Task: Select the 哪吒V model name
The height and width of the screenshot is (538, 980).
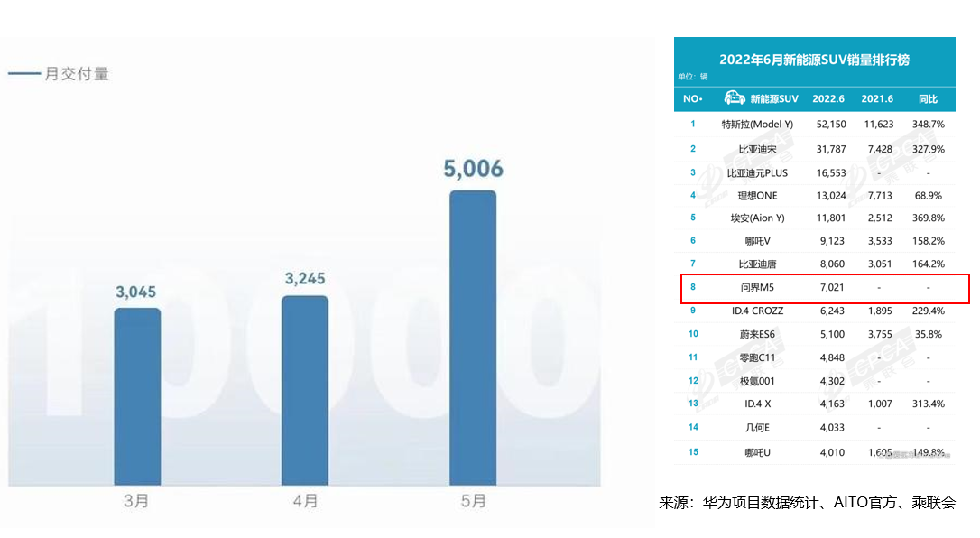Action: coord(757,241)
